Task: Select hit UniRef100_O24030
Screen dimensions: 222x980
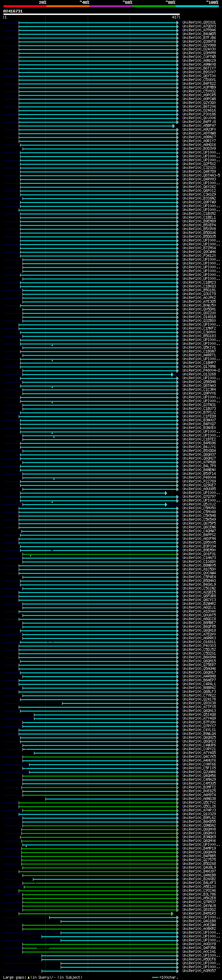Action: (199, 49)
